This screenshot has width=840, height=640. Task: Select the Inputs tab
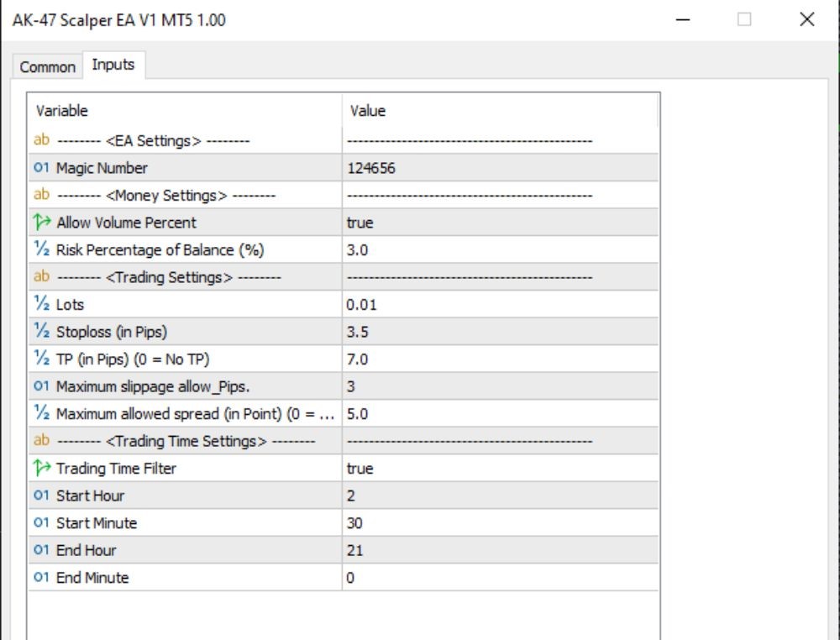tap(113, 65)
